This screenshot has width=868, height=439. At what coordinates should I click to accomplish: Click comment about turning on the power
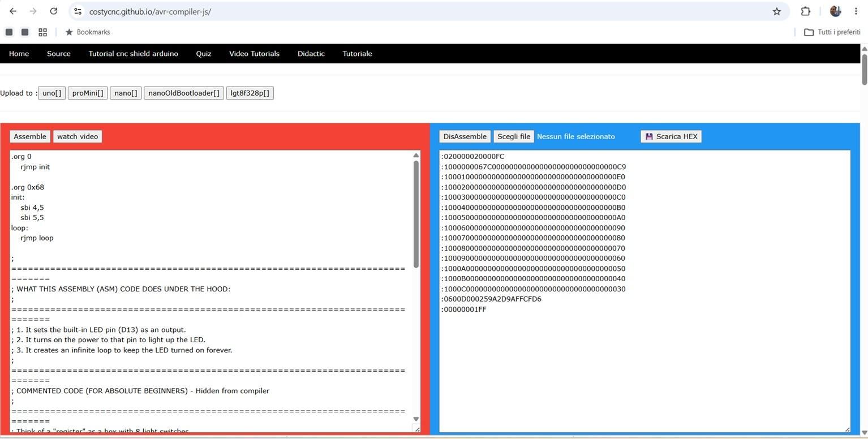[108, 340]
